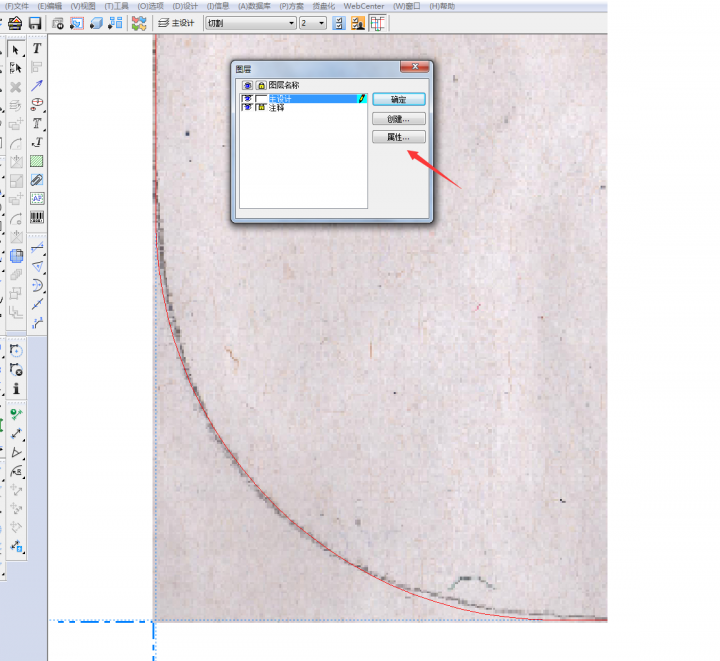Click the green hatch fill tool

tap(37, 161)
